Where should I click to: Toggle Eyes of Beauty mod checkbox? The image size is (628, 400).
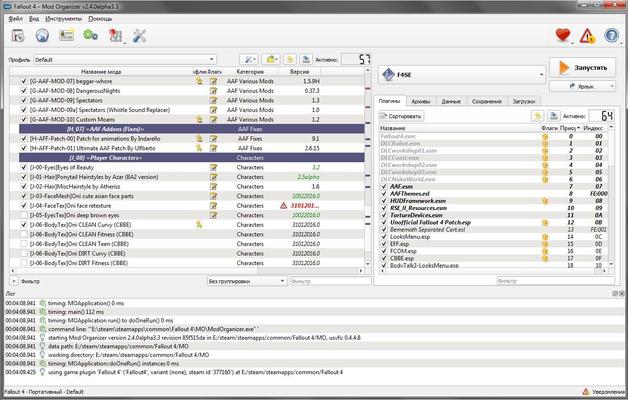(x=24, y=167)
